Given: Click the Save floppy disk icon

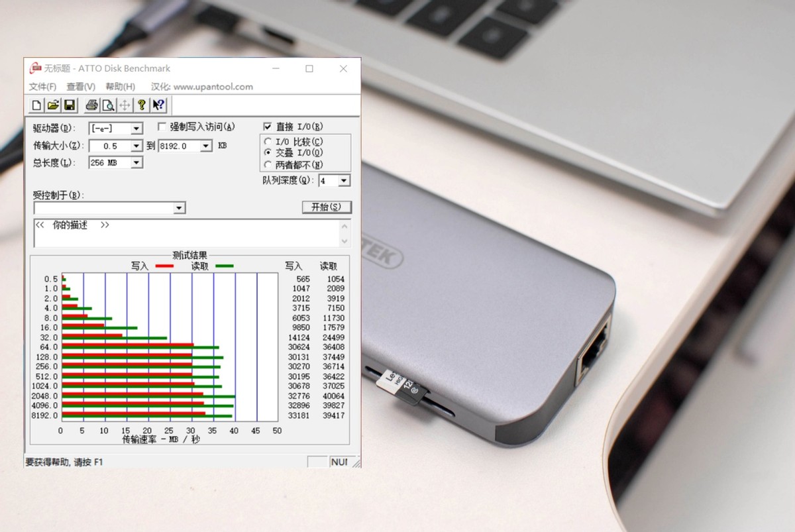Looking at the screenshot, I should pyautogui.click(x=70, y=105).
